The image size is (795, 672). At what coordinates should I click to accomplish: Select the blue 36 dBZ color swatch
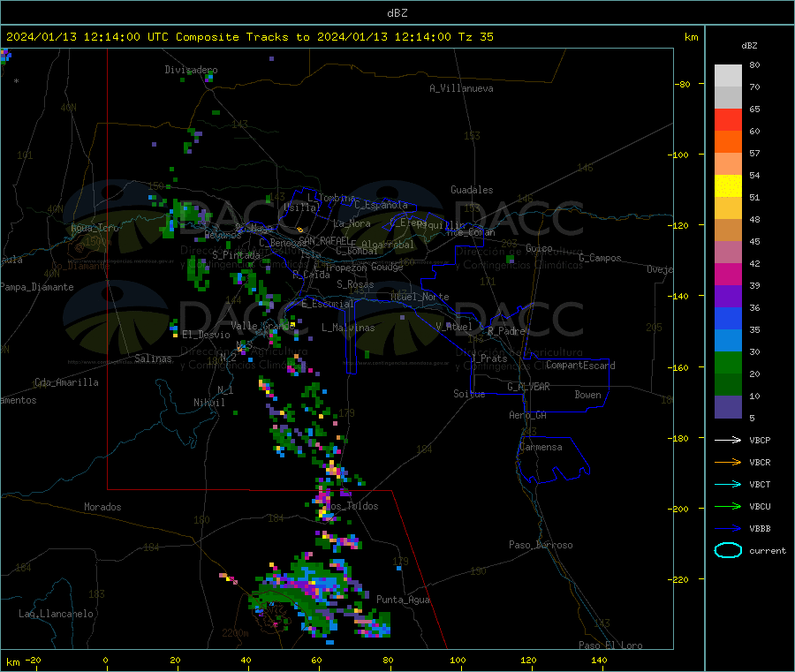tap(728, 318)
